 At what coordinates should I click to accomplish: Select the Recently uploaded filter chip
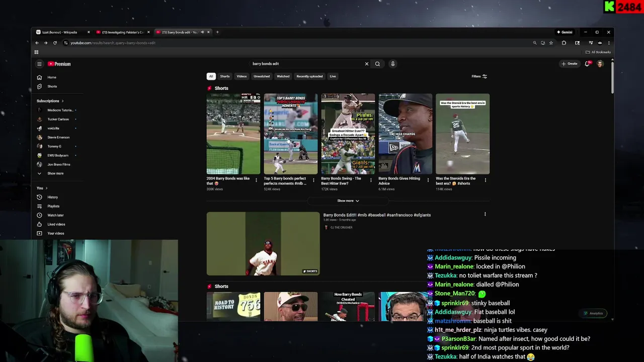point(309,76)
